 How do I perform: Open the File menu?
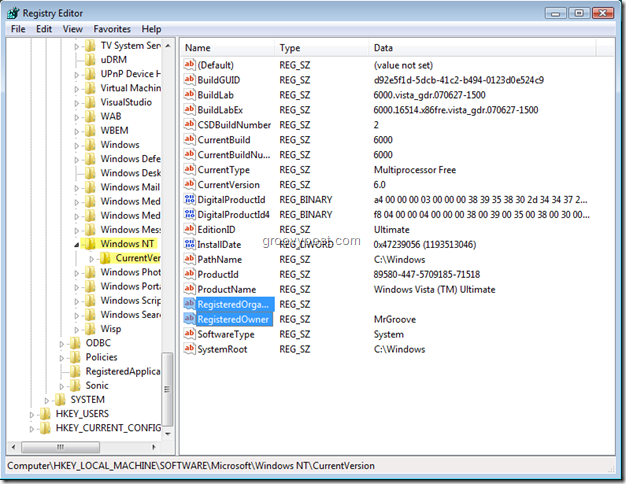(18, 29)
